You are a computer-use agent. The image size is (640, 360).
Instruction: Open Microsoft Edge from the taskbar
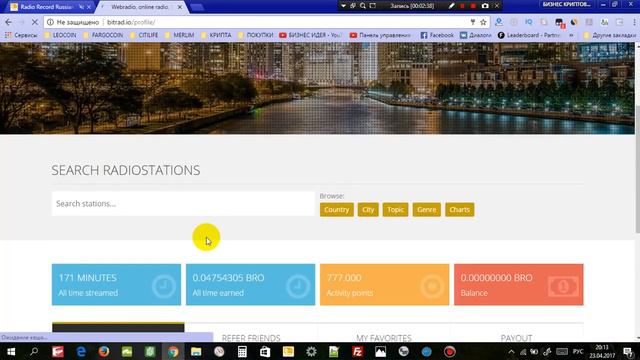tap(81, 351)
